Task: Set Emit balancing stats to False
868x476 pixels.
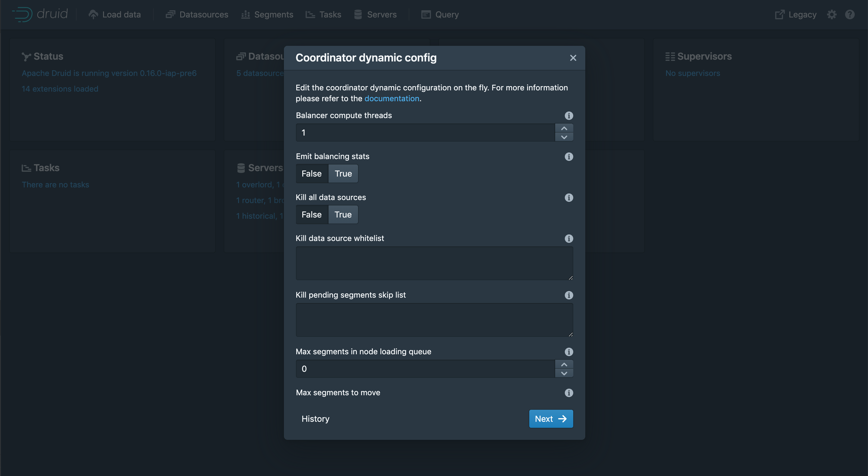Action: [x=312, y=174]
